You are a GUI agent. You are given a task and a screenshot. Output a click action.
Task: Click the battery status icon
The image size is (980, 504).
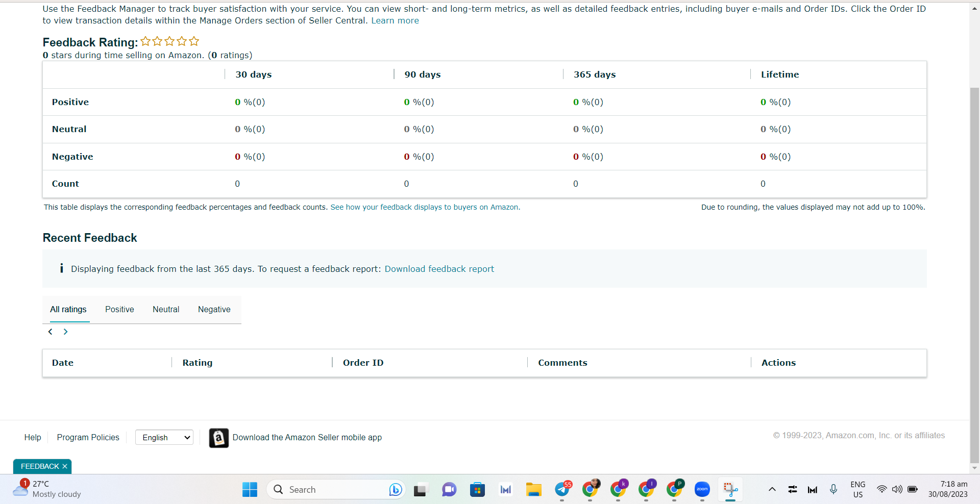click(x=913, y=490)
